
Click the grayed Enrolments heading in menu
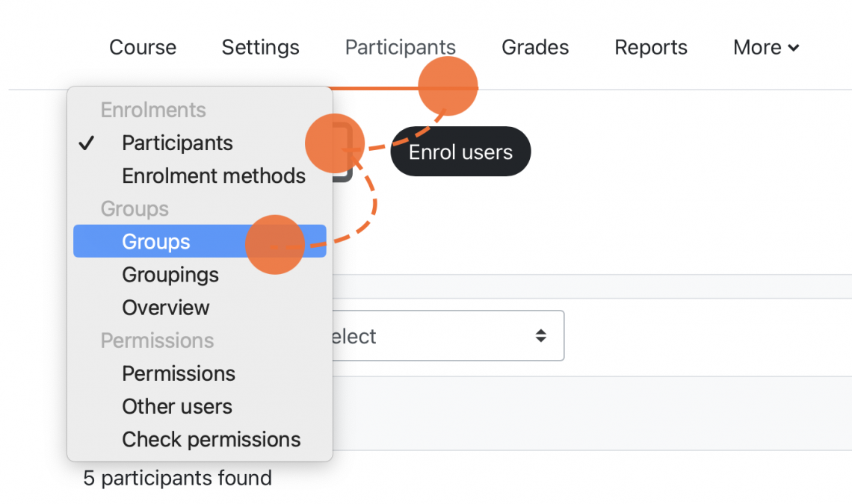tap(153, 111)
